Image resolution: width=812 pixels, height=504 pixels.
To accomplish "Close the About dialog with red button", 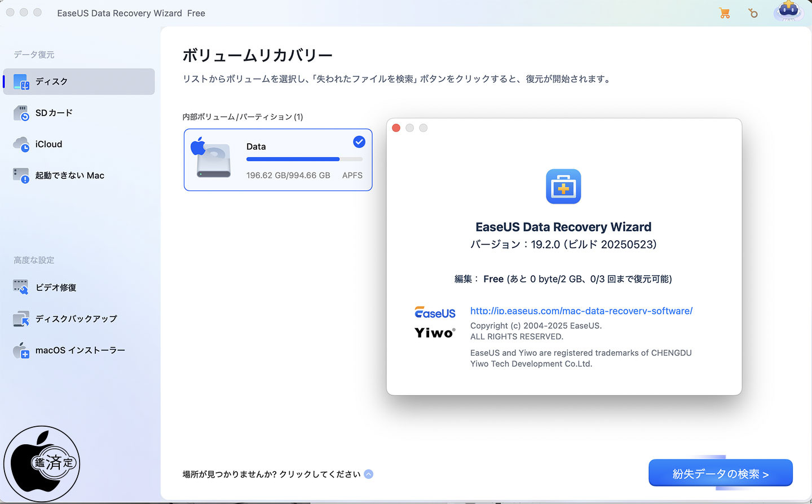I will click(396, 128).
